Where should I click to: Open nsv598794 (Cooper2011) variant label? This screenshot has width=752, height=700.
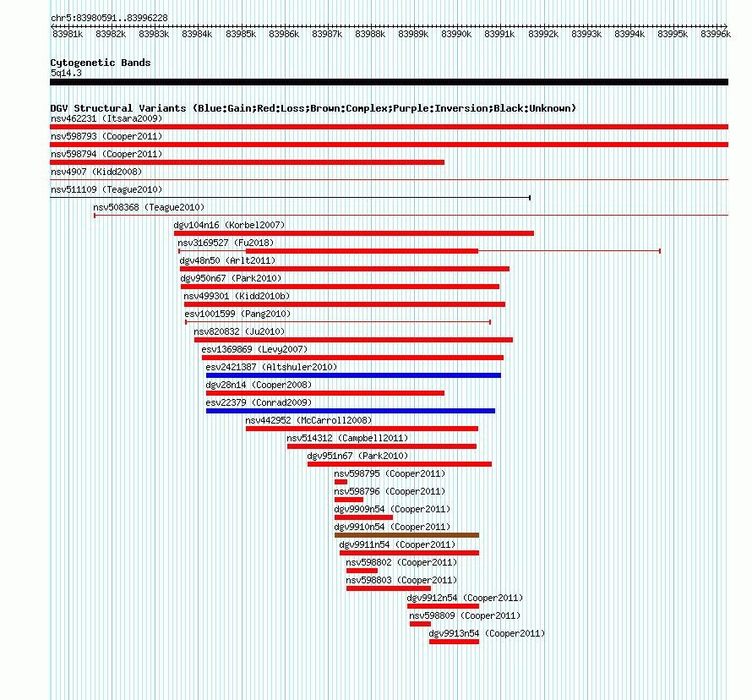(106, 154)
